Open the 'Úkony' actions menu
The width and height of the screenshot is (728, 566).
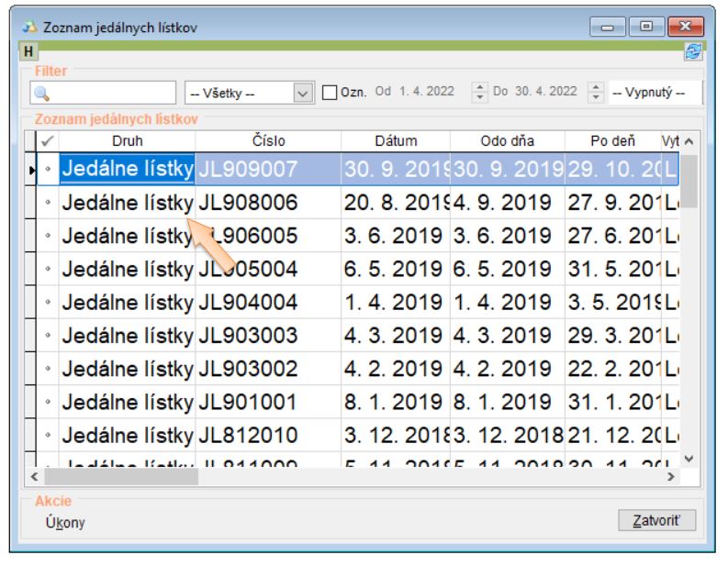click(x=60, y=522)
